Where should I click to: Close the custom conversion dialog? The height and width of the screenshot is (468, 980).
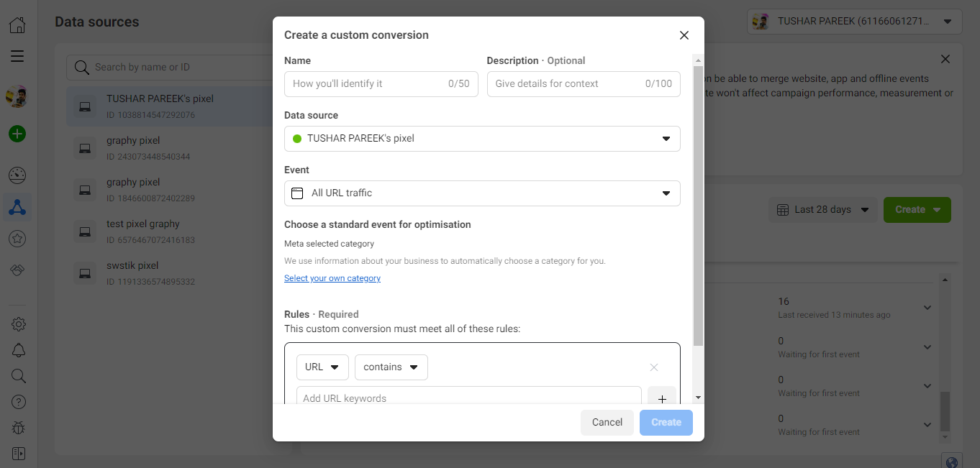click(684, 35)
